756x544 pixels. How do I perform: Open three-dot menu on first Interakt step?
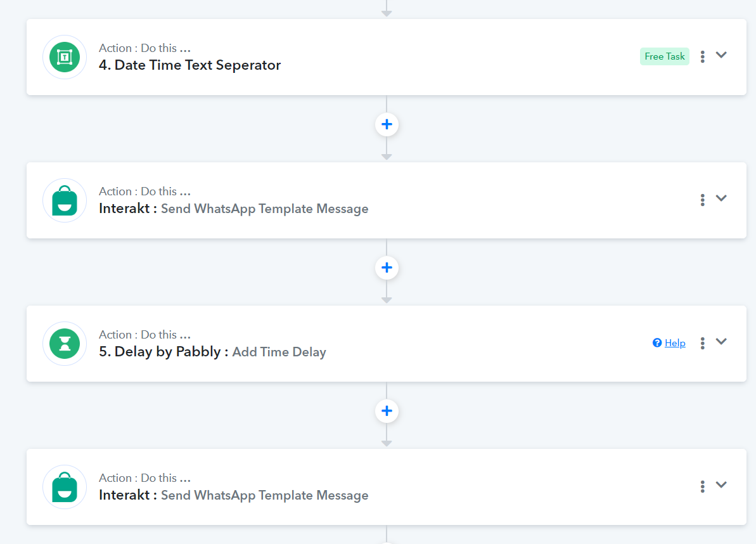703,200
